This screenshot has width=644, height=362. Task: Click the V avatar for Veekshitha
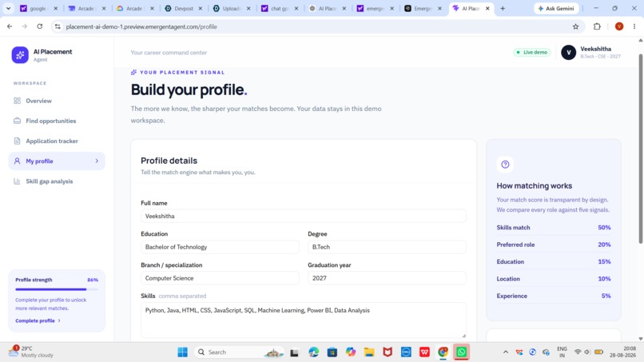(568, 52)
